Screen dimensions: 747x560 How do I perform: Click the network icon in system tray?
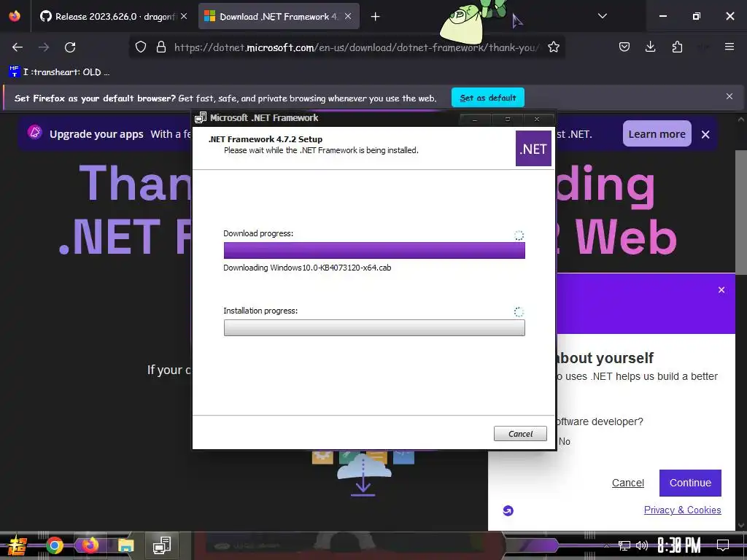(x=624, y=545)
